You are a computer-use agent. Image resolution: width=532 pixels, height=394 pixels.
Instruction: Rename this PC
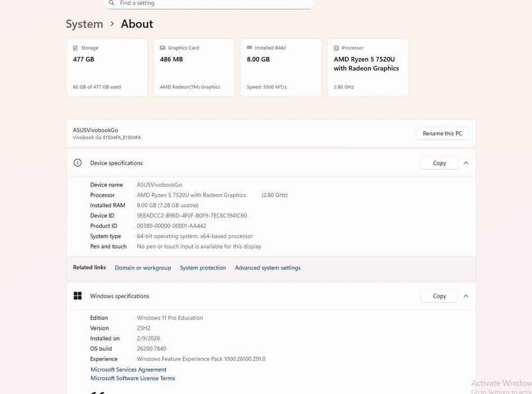(x=442, y=134)
